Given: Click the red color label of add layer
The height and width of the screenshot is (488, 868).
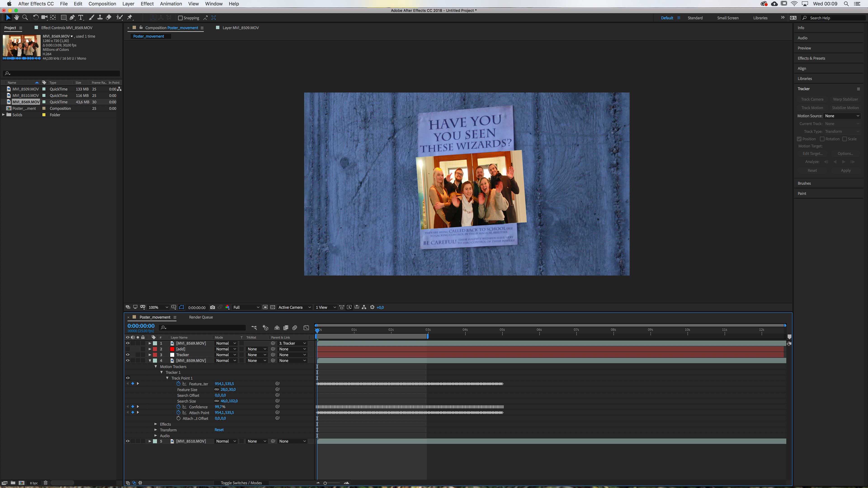Looking at the screenshot, I should [x=155, y=349].
